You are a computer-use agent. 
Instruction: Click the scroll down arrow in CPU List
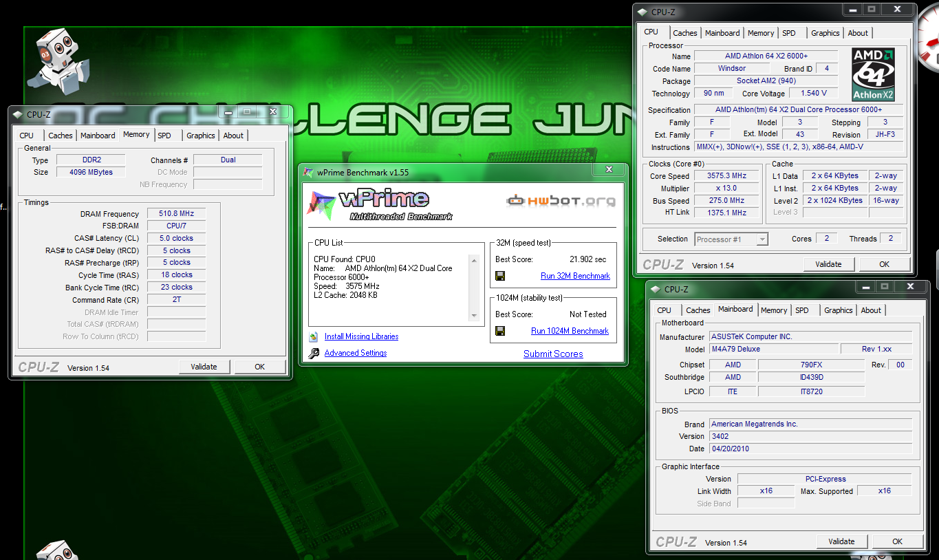(473, 316)
